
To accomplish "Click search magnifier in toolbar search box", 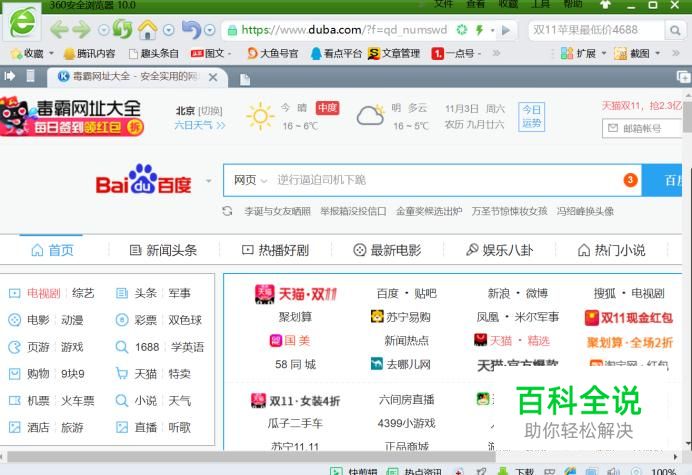I will click(x=675, y=30).
